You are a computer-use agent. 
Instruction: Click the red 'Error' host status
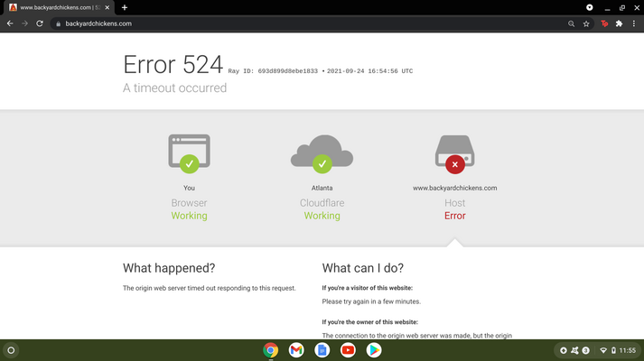click(x=454, y=216)
